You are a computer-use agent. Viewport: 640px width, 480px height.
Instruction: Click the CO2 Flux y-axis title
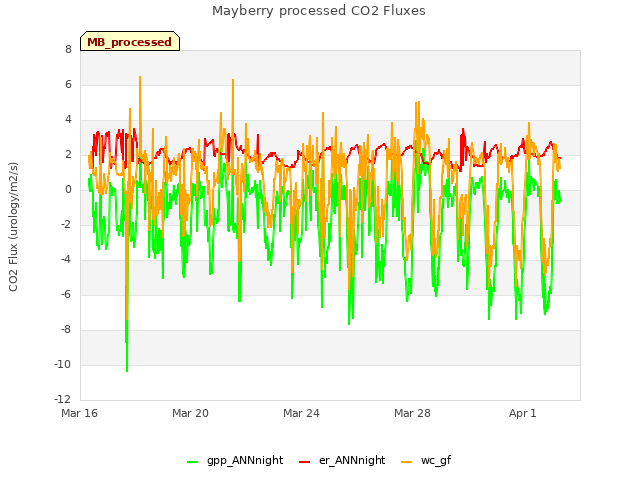point(13,227)
